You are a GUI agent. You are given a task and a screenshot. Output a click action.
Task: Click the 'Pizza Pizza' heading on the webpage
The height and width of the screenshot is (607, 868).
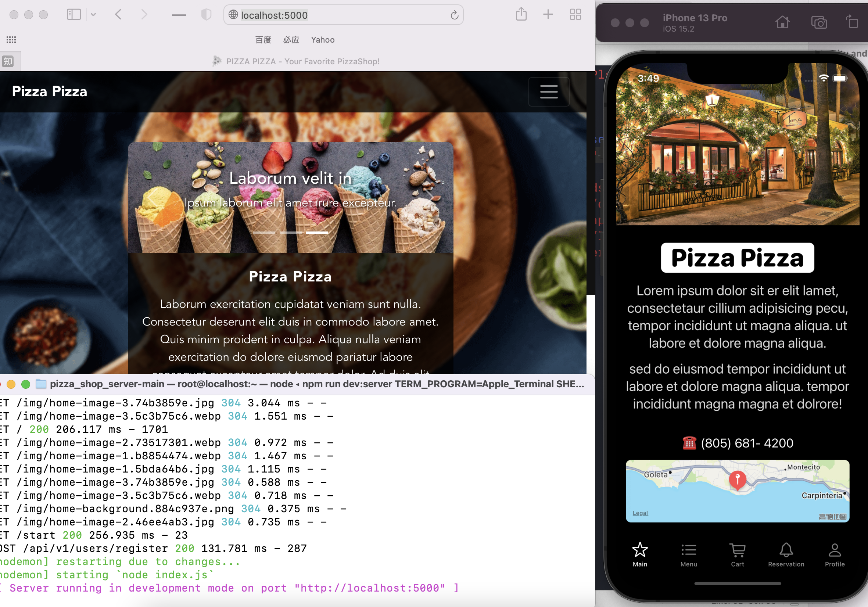tap(290, 276)
